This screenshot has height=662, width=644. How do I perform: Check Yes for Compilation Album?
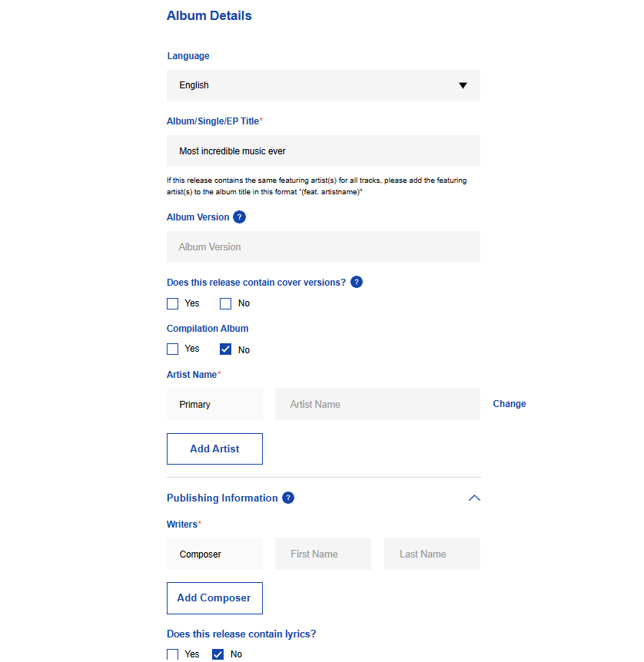click(172, 349)
